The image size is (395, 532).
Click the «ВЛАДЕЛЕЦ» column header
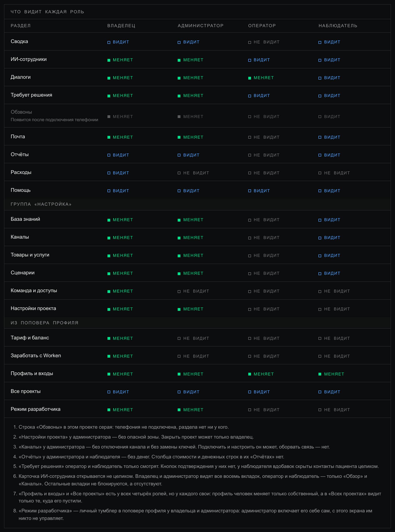pos(121,26)
